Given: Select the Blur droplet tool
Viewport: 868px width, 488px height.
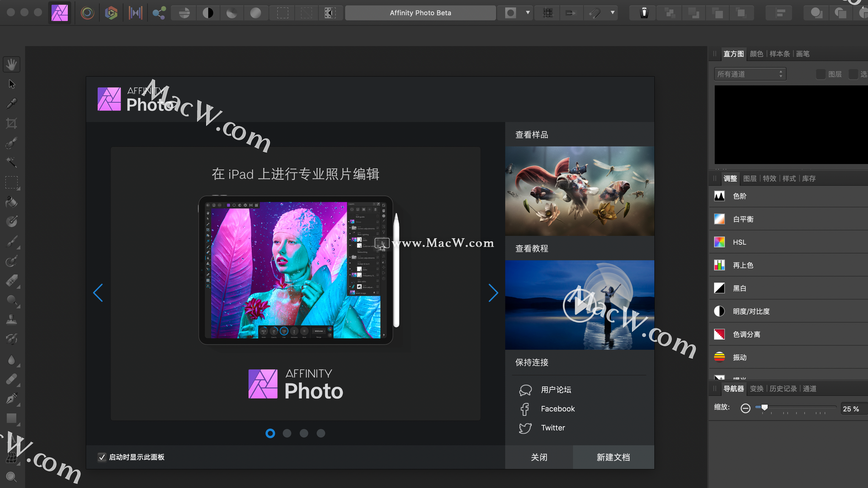Looking at the screenshot, I should click(12, 360).
